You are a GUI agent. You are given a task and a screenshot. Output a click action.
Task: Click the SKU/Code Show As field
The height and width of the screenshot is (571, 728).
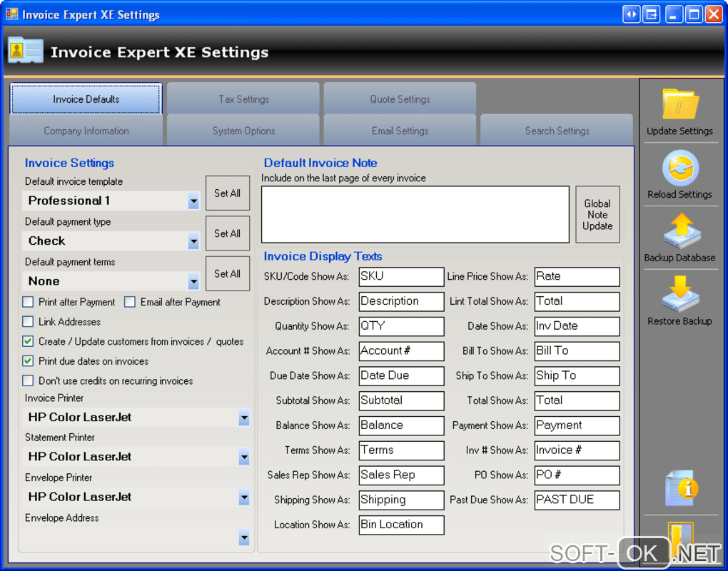click(x=401, y=277)
